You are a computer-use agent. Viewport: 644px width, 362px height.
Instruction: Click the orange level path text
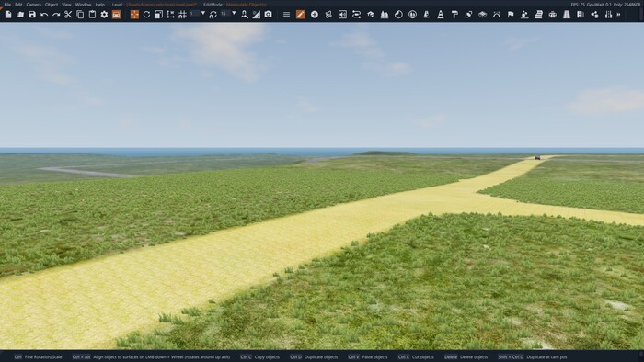tap(161, 4)
